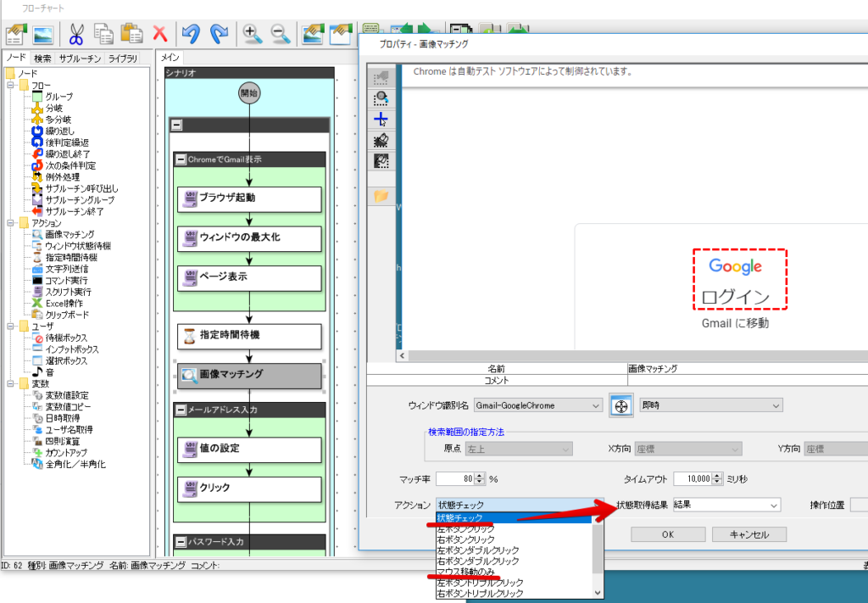
Task: Select the 待機ボックス node
Action: point(66,338)
